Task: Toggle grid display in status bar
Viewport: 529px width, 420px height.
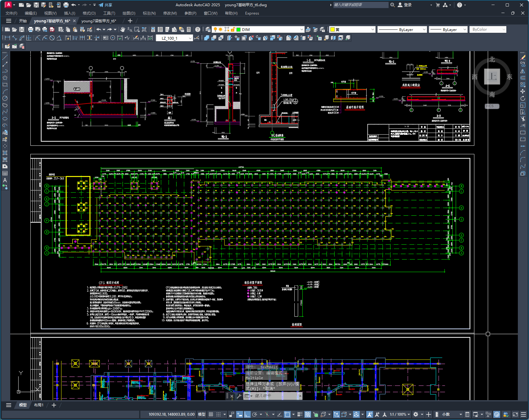Action: (211, 414)
